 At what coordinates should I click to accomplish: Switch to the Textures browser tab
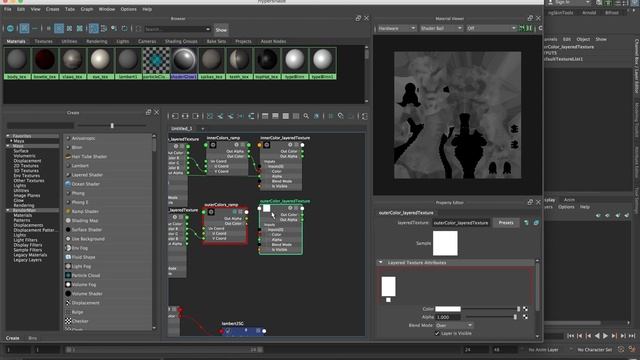pos(43,42)
